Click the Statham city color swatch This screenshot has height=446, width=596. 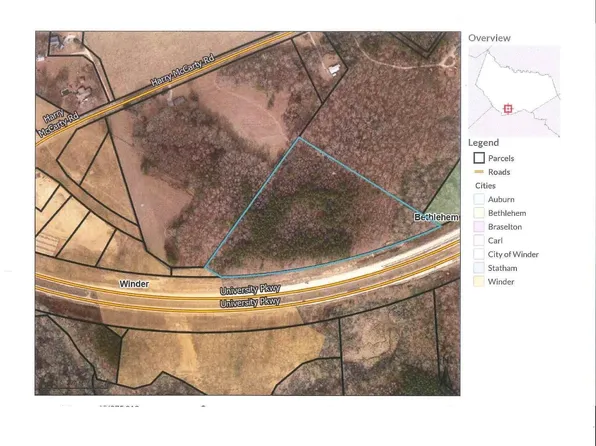click(479, 268)
